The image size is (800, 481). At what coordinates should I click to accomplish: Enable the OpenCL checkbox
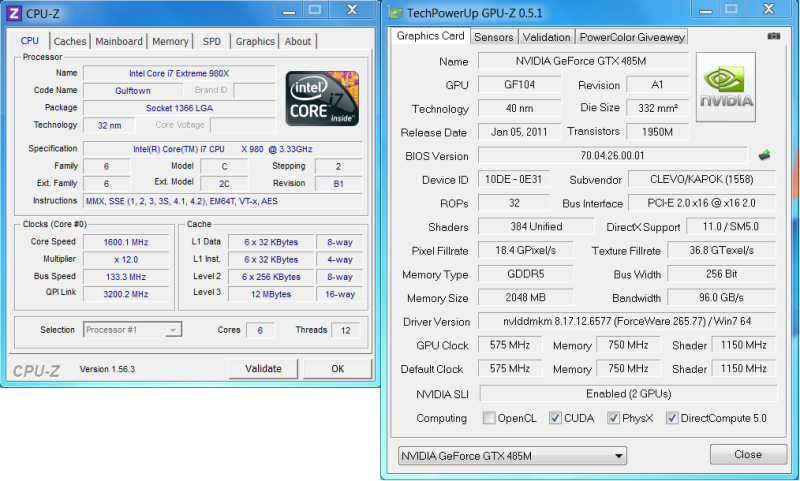[x=489, y=418]
